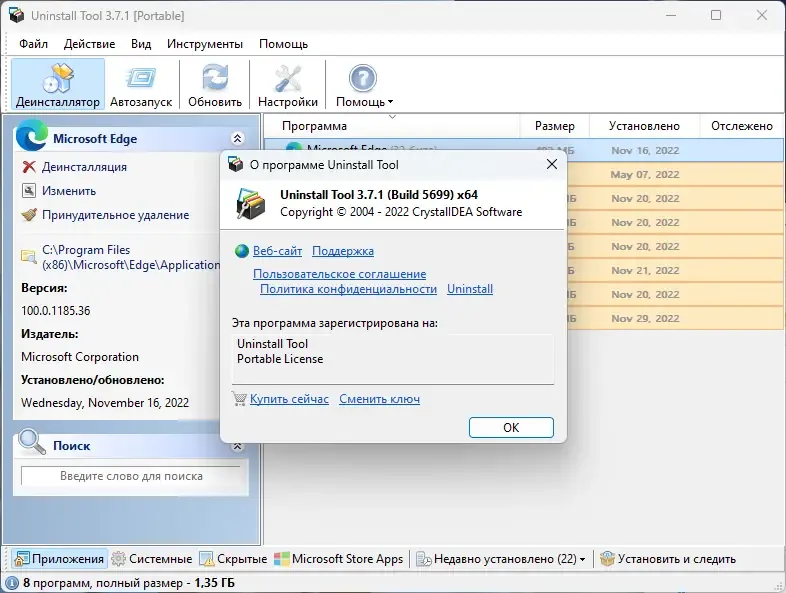This screenshot has width=786, height=593.
Task: Click the Купить сейчас link
Action: [289, 399]
